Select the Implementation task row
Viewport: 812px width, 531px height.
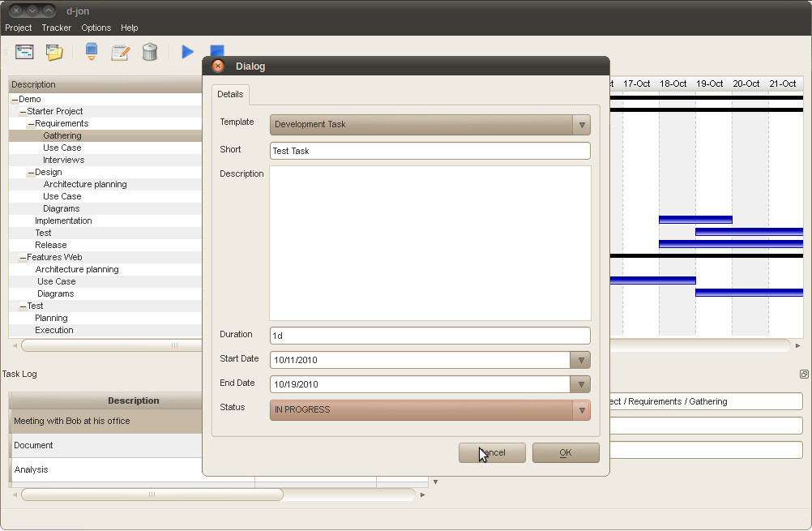pos(105,221)
